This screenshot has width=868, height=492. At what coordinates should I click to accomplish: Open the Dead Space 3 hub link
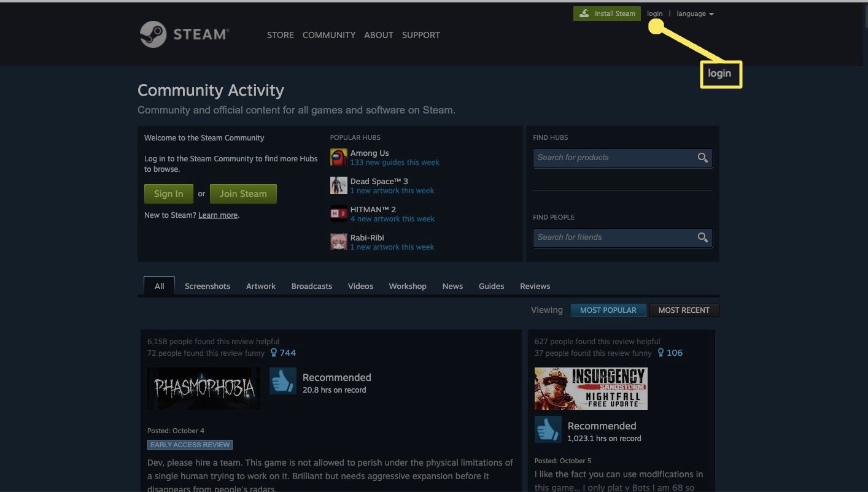pos(379,181)
